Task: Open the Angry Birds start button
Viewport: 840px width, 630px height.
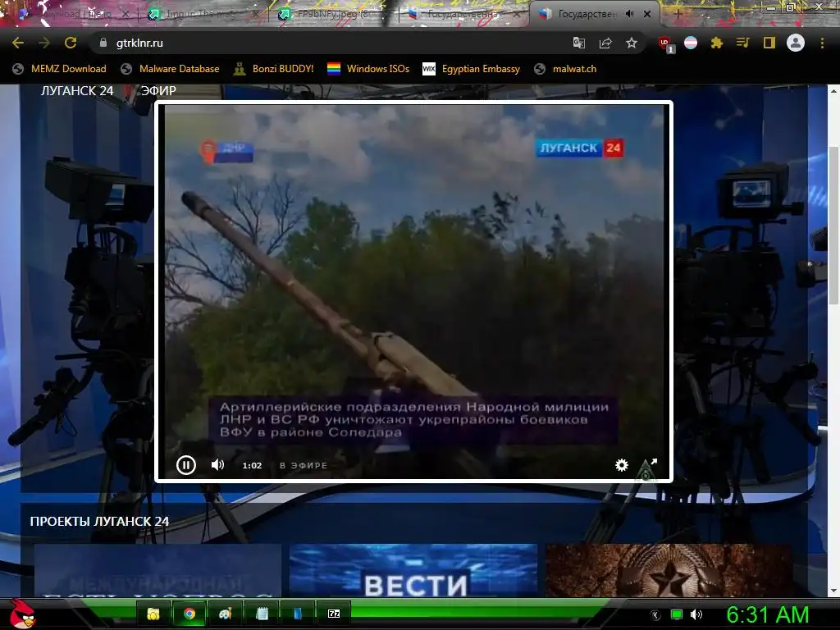Action: [x=22, y=614]
